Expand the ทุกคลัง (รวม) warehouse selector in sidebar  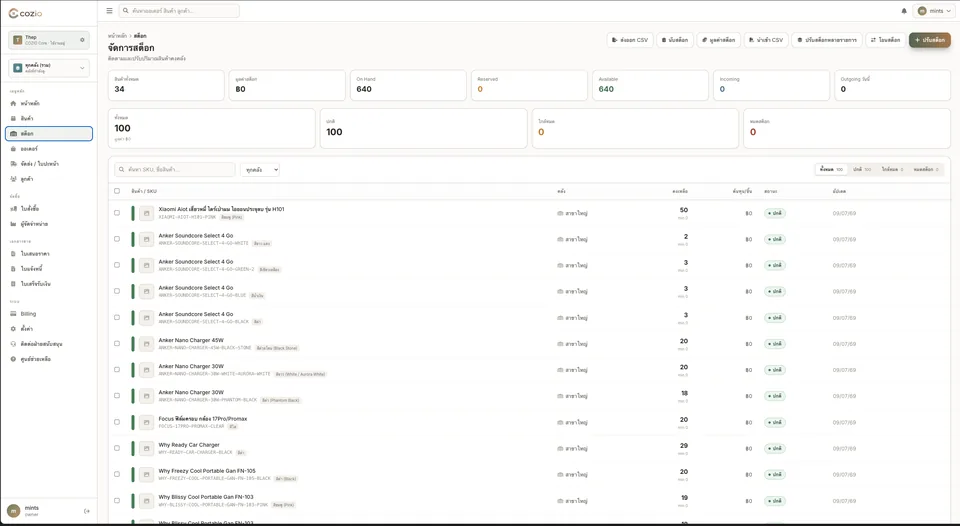coord(49,68)
